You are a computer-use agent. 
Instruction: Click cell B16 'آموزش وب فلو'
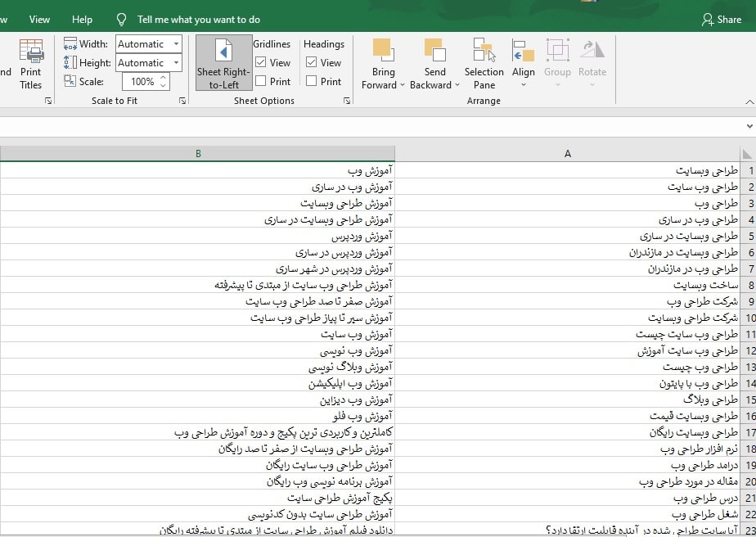coord(198,417)
